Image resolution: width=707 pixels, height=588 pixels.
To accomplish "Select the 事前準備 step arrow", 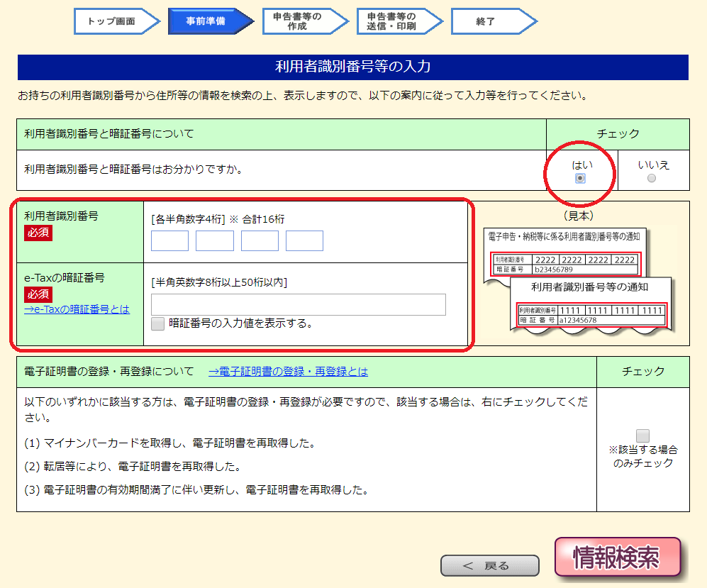I will (211, 21).
